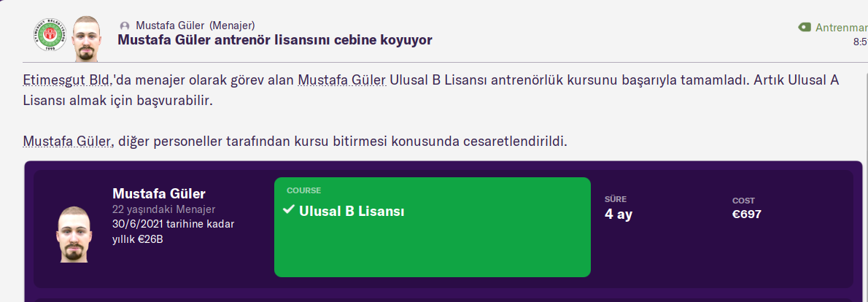Open the Etimesgut Bld. club link
The image size is (868, 302).
[68, 80]
